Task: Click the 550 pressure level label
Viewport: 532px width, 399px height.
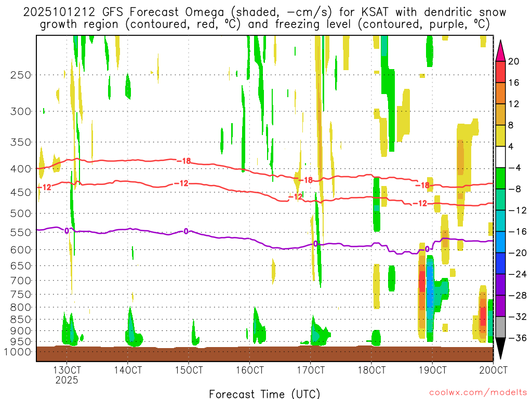Action: coord(21,232)
